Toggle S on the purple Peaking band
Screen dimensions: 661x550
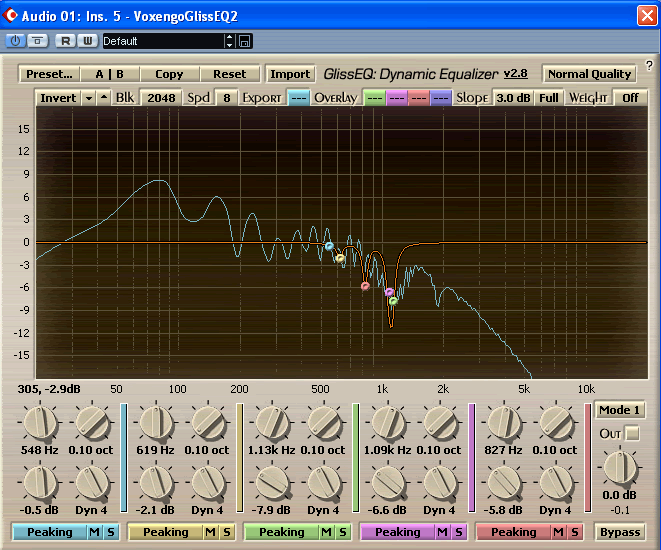point(459,532)
